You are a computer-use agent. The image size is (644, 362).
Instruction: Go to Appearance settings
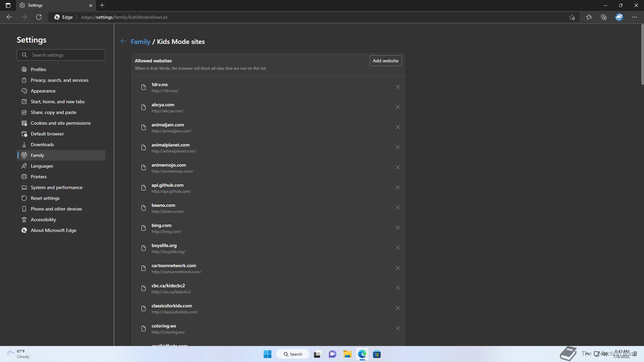[61, 91]
